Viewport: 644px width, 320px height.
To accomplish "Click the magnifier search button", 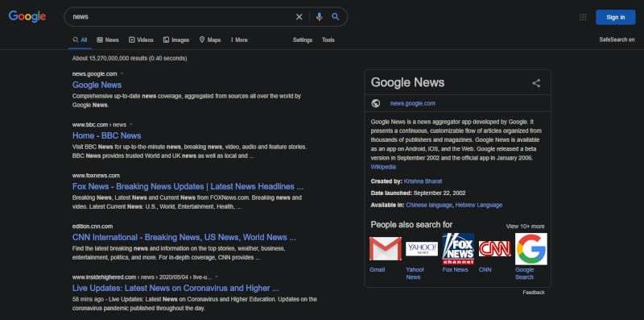I will [336, 17].
